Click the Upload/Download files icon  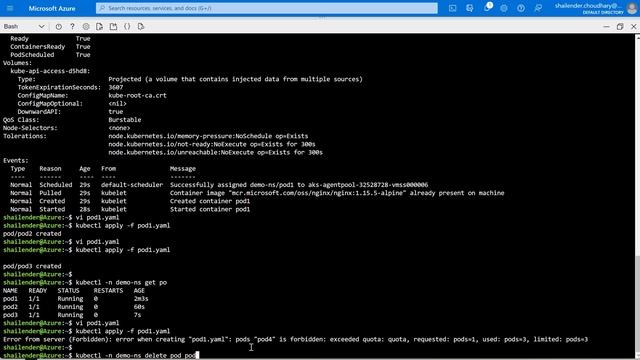tap(100, 27)
